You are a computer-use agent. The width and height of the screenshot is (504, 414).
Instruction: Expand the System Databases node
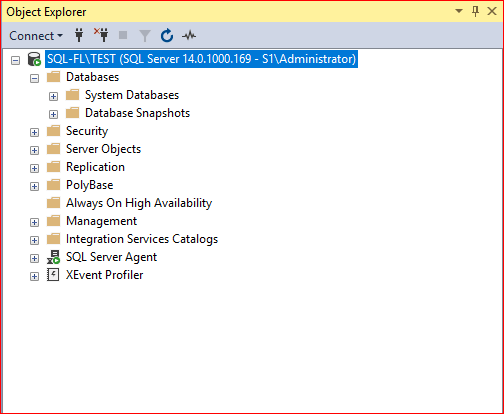(x=53, y=96)
